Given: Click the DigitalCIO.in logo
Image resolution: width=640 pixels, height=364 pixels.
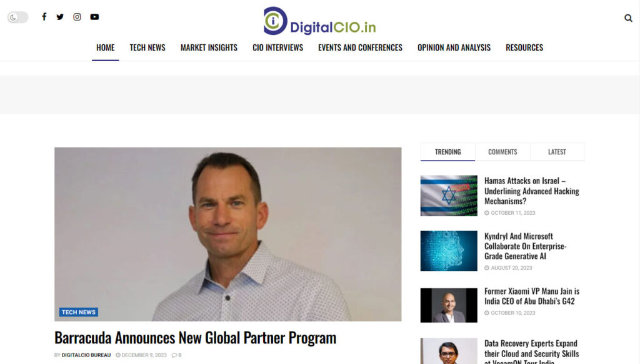Looking at the screenshot, I should pyautogui.click(x=319, y=21).
